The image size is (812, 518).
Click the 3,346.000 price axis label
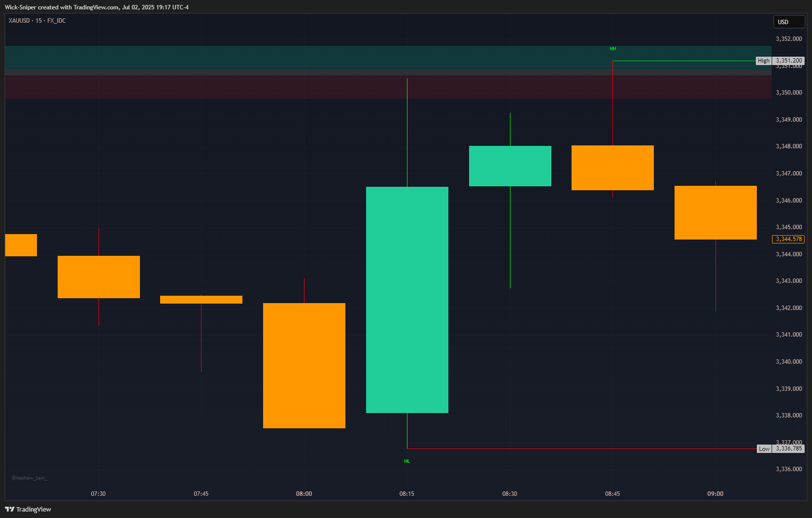pos(789,201)
